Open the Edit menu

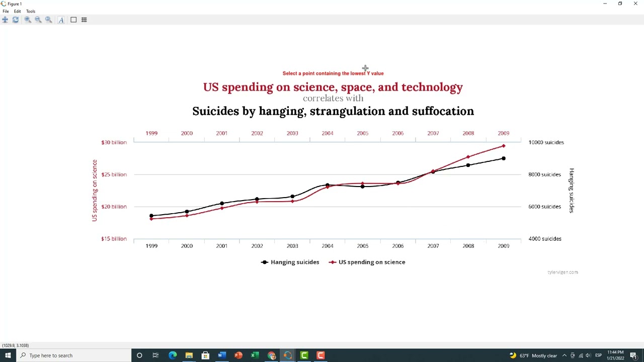[17, 11]
